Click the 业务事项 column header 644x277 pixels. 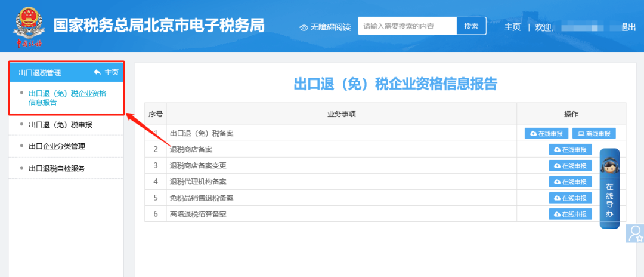click(x=341, y=114)
